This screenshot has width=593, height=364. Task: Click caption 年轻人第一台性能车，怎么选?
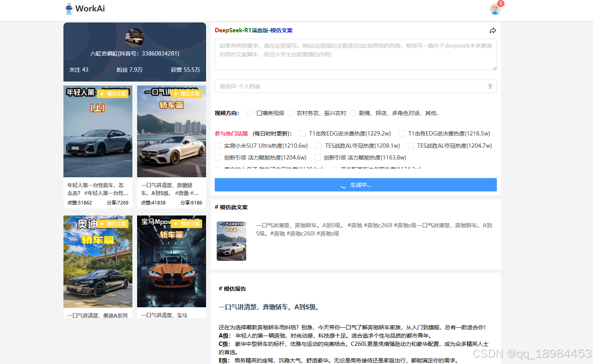point(98,189)
